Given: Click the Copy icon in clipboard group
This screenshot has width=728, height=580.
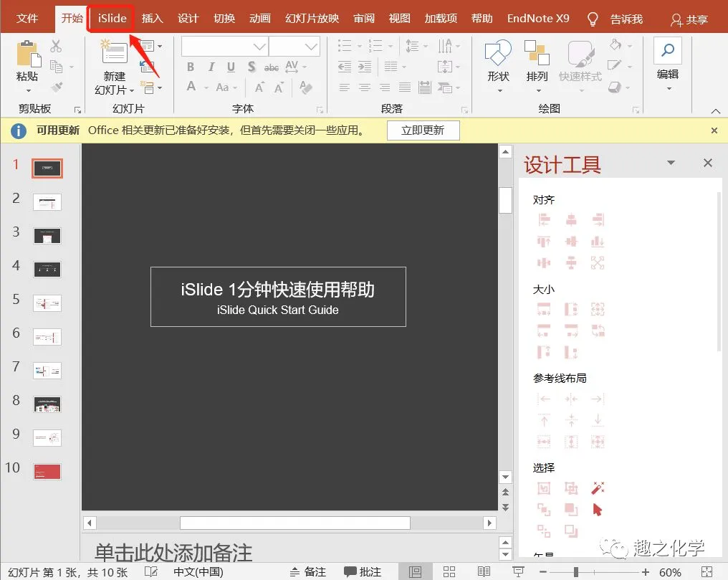Looking at the screenshot, I should point(56,67).
